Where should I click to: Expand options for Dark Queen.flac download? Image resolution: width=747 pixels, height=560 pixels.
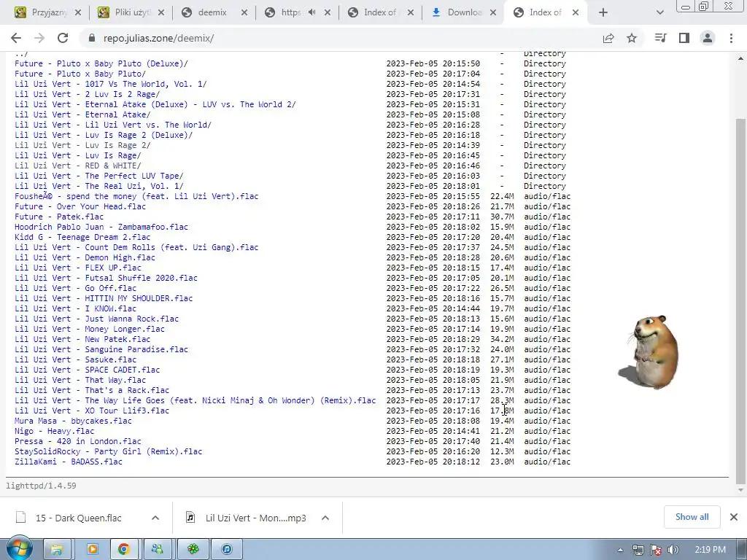(x=155, y=518)
